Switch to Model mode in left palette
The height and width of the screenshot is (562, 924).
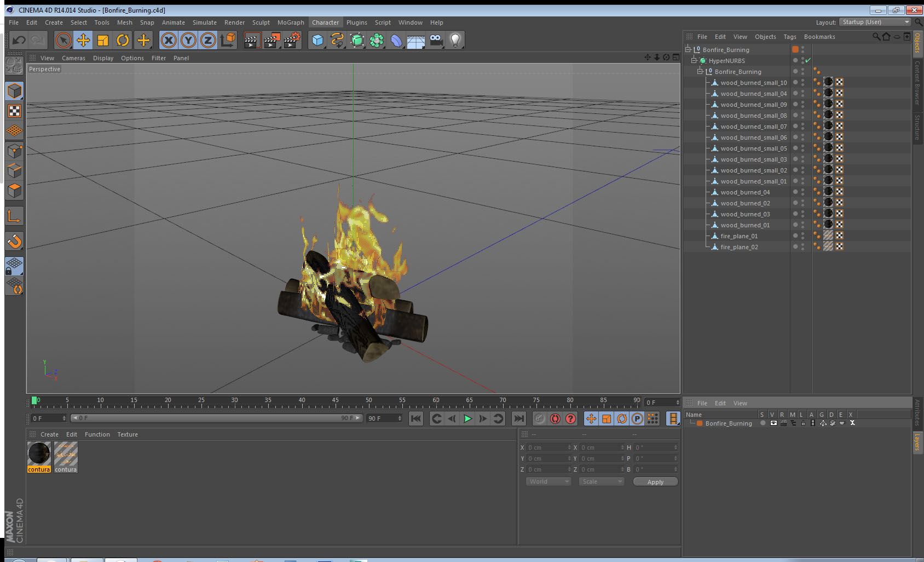pyautogui.click(x=14, y=91)
